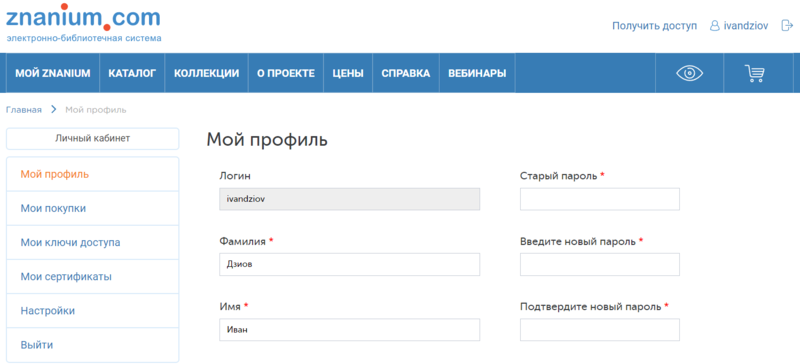The height and width of the screenshot is (364, 800).
Task: Focus the Старый пароль input field
Action: [599, 199]
